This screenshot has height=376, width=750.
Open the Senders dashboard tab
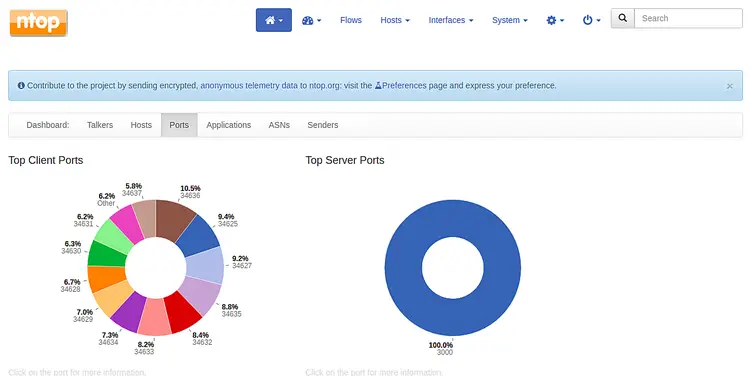pos(322,125)
